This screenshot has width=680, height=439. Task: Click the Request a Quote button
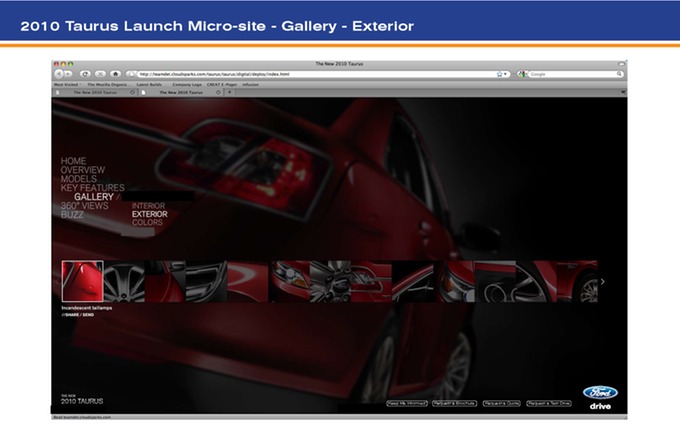[501, 403]
